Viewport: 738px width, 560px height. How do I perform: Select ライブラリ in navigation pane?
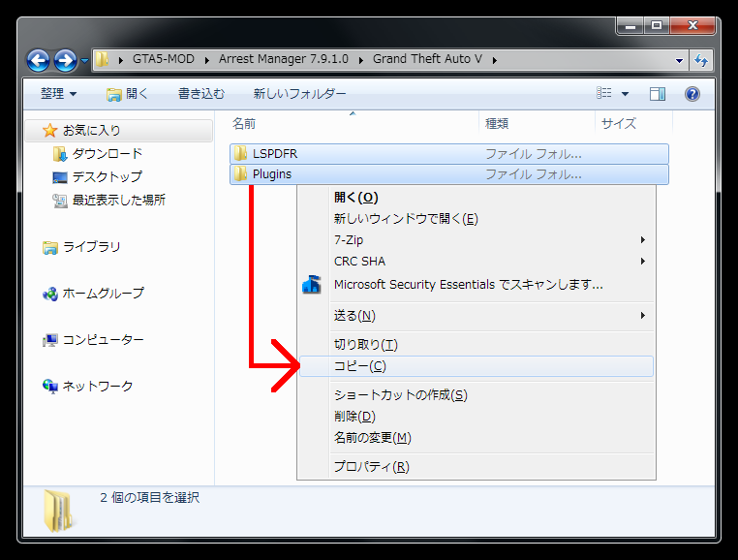point(92,246)
